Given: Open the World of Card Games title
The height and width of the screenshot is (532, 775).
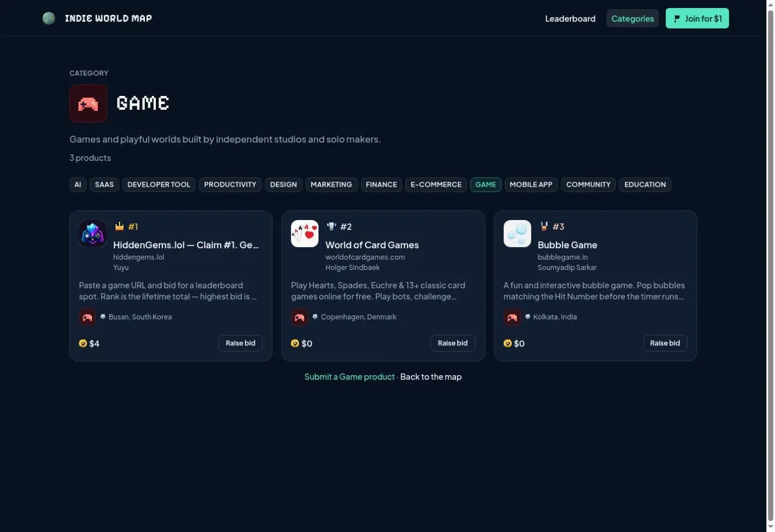Looking at the screenshot, I should (372, 245).
